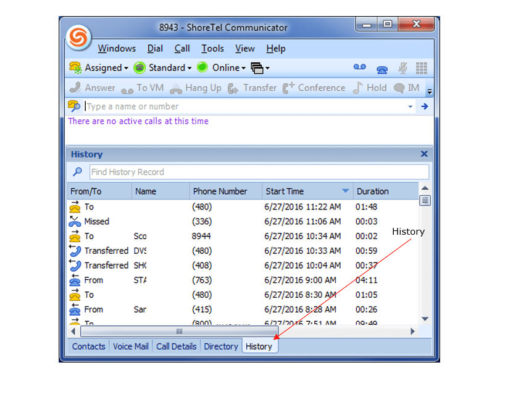This screenshot has width=521, height=420.
Task: Click the Type a name or number field
Action: tap(216, 106)
